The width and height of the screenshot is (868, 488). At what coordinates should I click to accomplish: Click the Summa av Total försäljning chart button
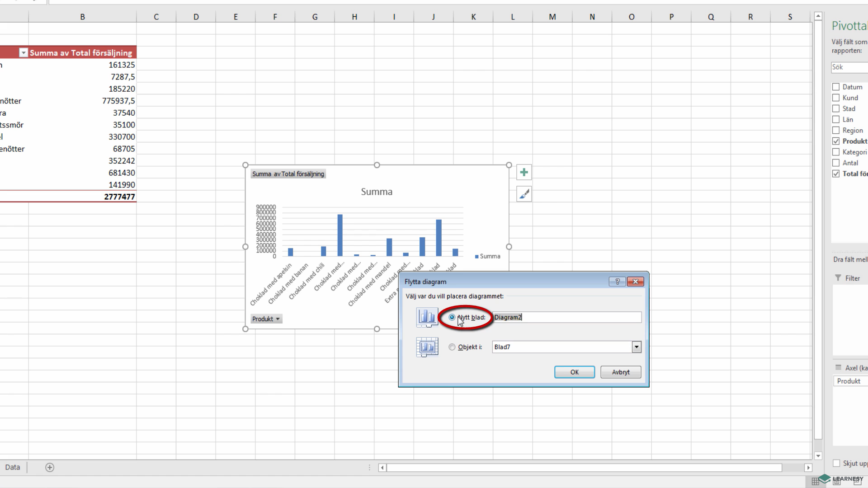288,174
